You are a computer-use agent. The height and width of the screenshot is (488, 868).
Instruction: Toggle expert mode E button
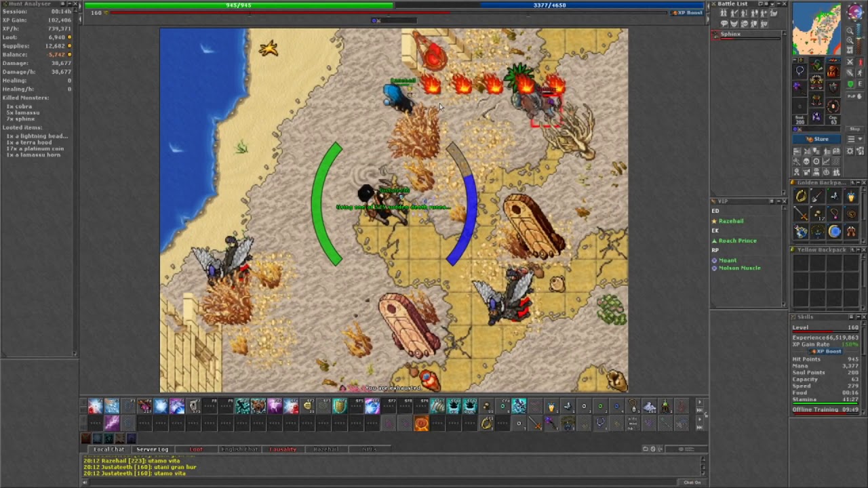coord(861,84)
